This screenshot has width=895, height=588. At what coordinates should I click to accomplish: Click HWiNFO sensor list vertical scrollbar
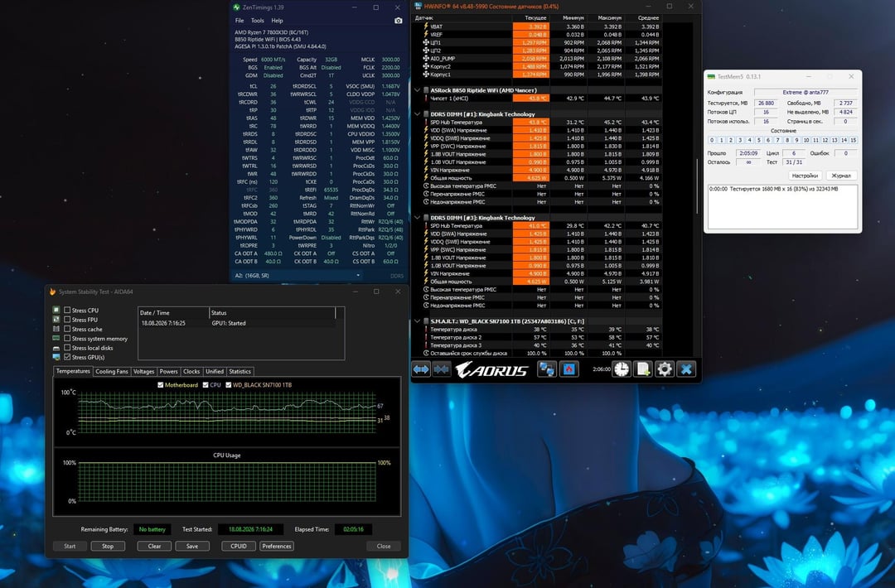698,186
